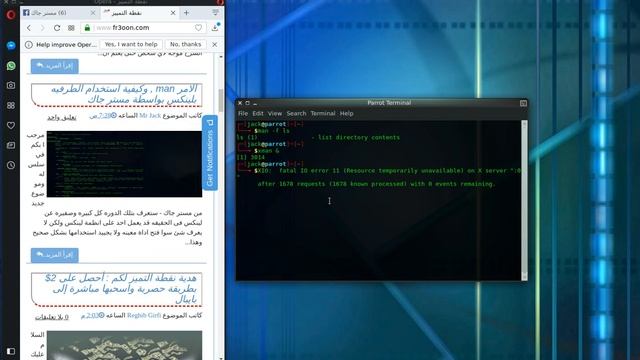
Task: Dismiss the Help improve Opera bar
Action: [x=215, y=44]
